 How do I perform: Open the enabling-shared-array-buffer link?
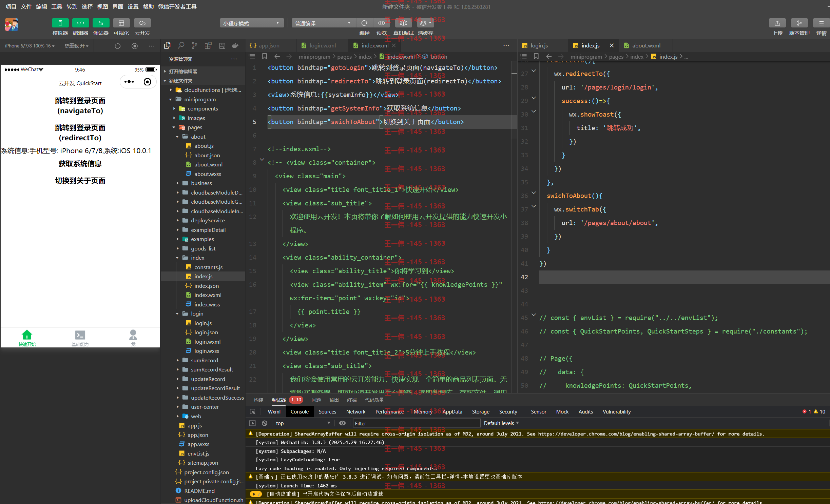[626, 434]
